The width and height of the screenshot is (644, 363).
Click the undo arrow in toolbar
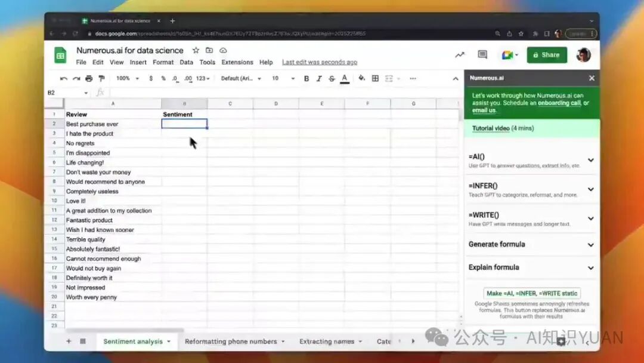tap(64, 78)
